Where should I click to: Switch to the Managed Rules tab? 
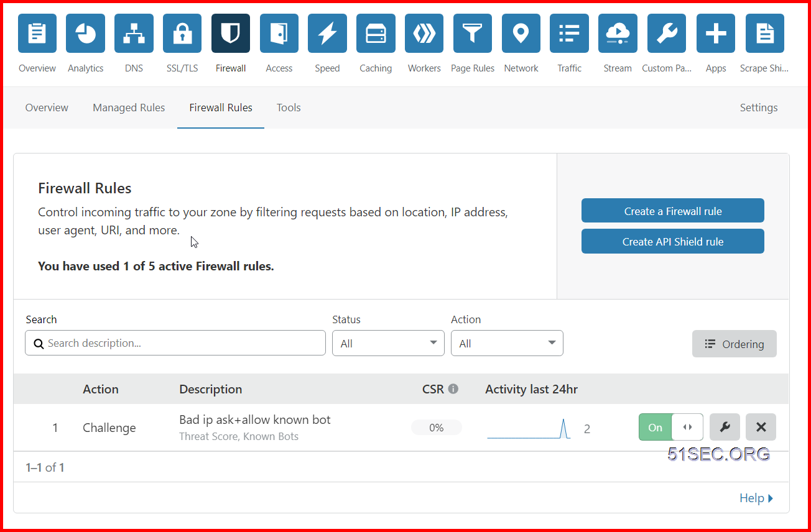point(129,108)
